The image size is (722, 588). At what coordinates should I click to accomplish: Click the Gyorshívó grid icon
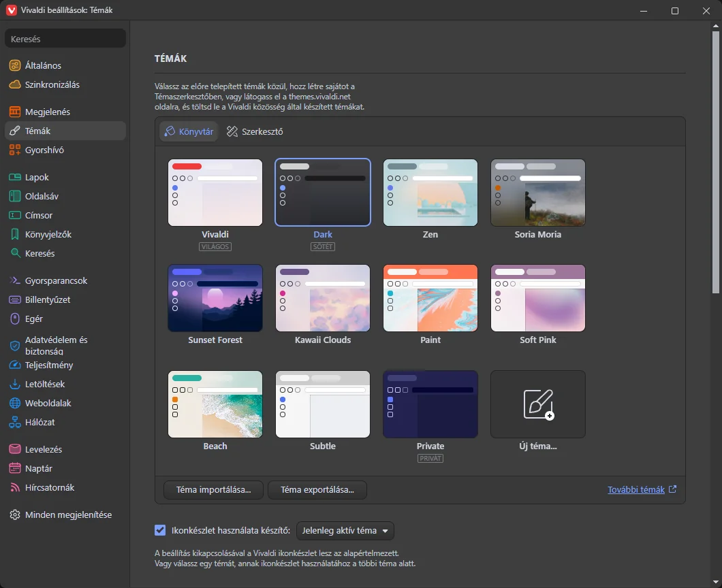pos(15,150)
